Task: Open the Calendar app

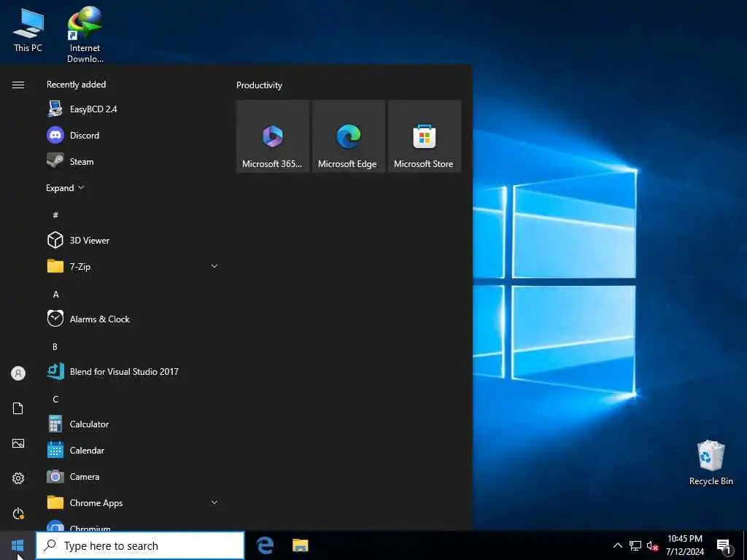Action: [x=133, y=450]
